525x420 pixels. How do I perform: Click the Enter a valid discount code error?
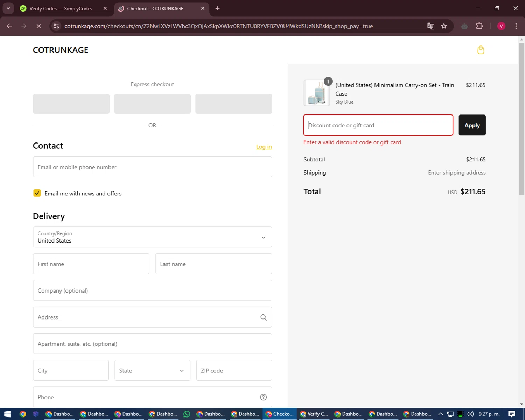[352, 142]
